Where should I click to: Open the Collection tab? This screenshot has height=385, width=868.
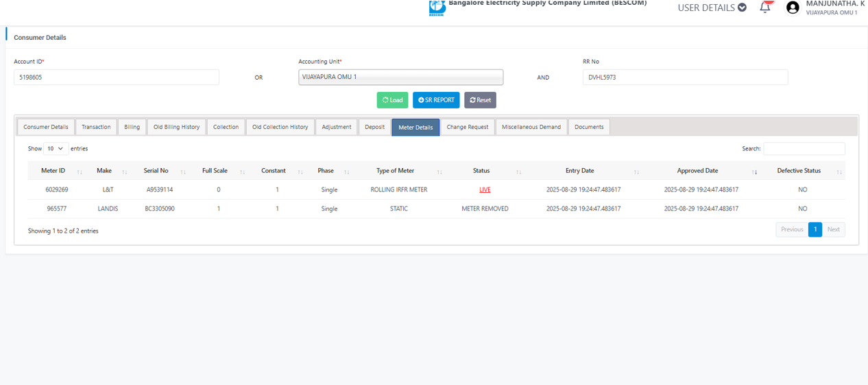(x=226, y=127)
